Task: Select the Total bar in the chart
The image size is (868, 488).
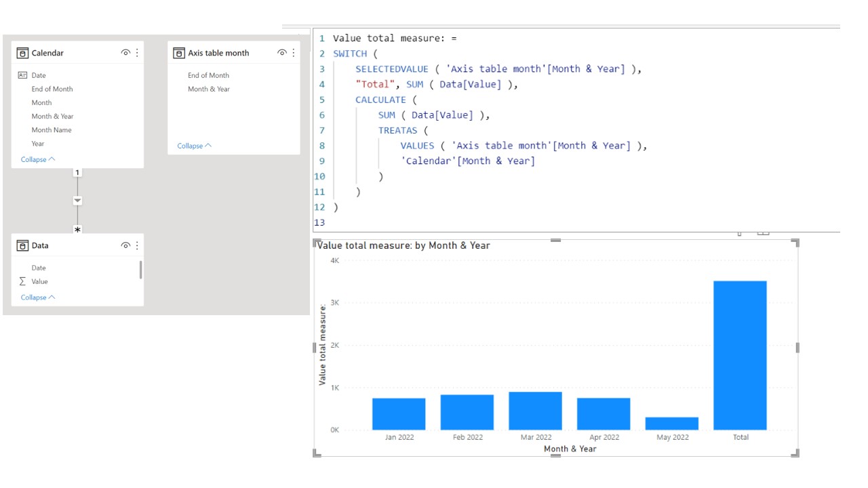Action: tap(741, 356)
